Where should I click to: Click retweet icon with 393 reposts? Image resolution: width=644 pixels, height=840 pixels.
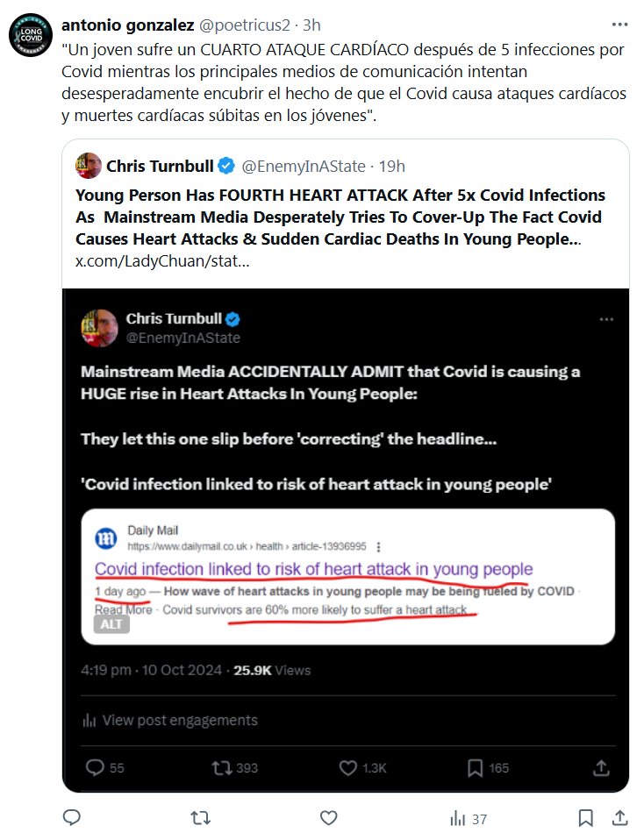pos(222,767)
